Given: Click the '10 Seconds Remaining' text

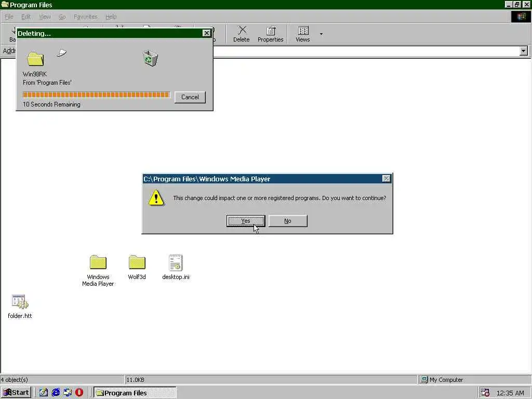Looking at the screenshot, I should 51,104.
